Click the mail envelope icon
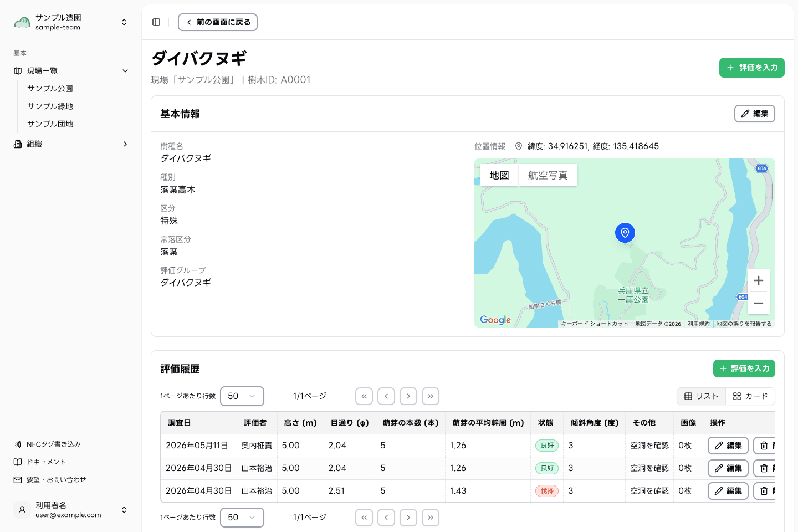798x532 pixels. point(18,480)
